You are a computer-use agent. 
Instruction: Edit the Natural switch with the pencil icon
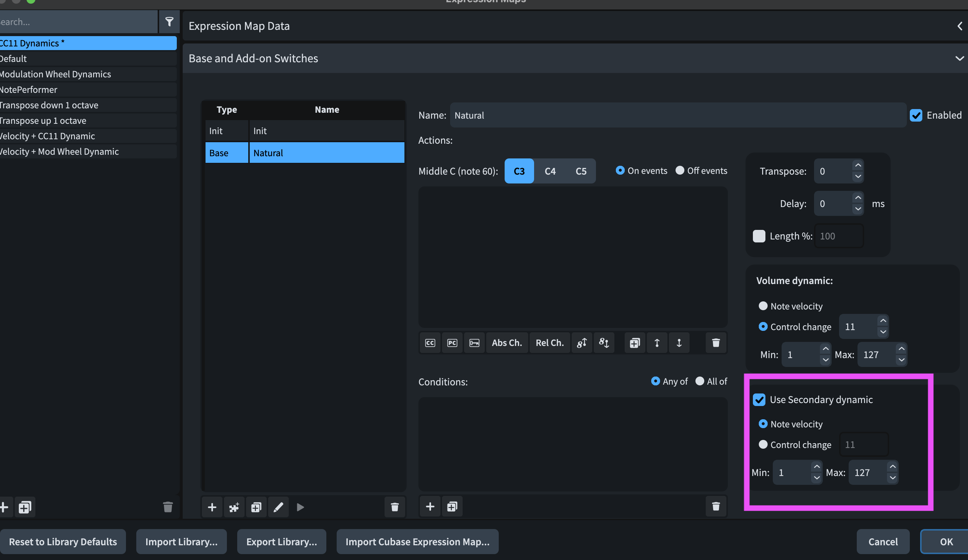tap(278, 507)
